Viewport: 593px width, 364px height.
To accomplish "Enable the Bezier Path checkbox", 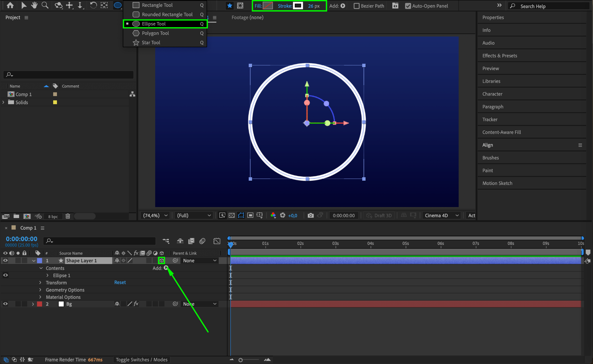I will 357,6.
